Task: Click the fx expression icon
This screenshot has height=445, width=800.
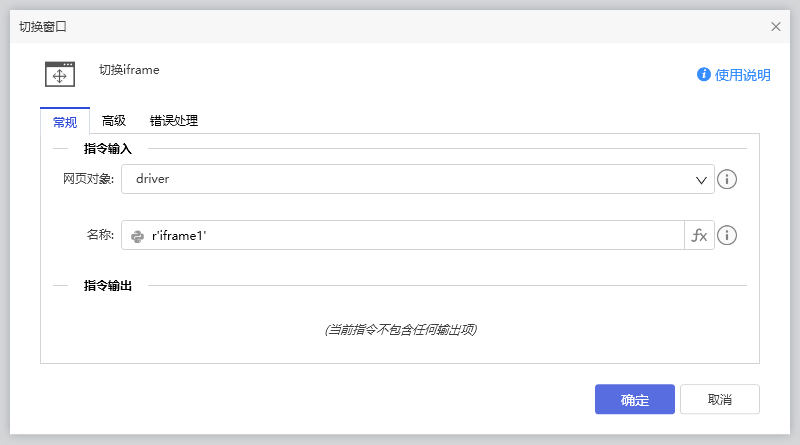Action: [x=699, y=236]
